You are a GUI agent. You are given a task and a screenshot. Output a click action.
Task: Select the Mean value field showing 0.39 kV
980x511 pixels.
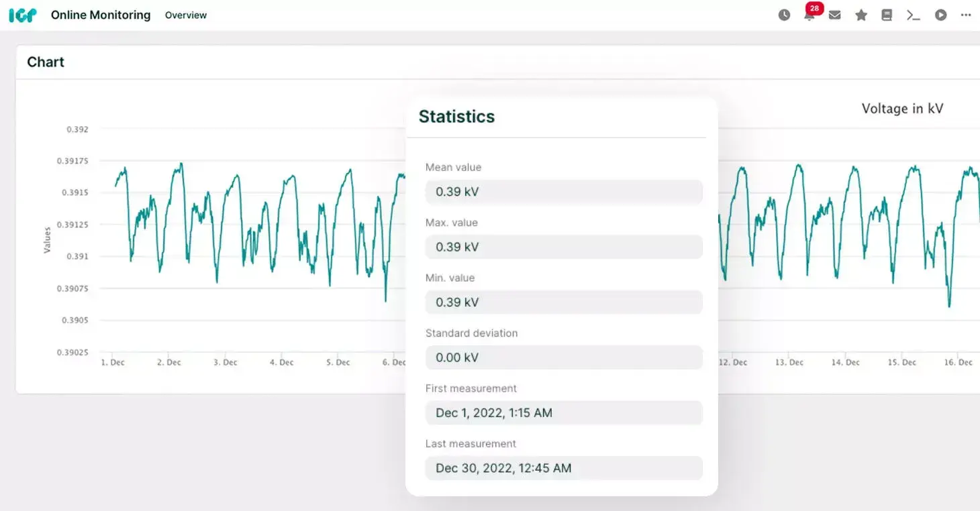click(x=564, y=192)
